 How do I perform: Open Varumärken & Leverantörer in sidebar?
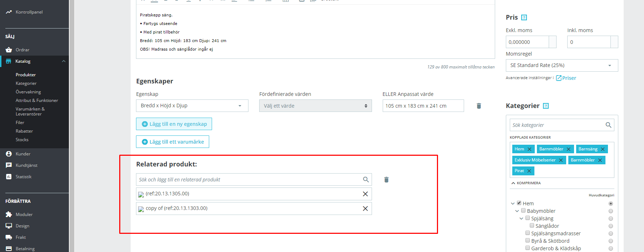30,112
